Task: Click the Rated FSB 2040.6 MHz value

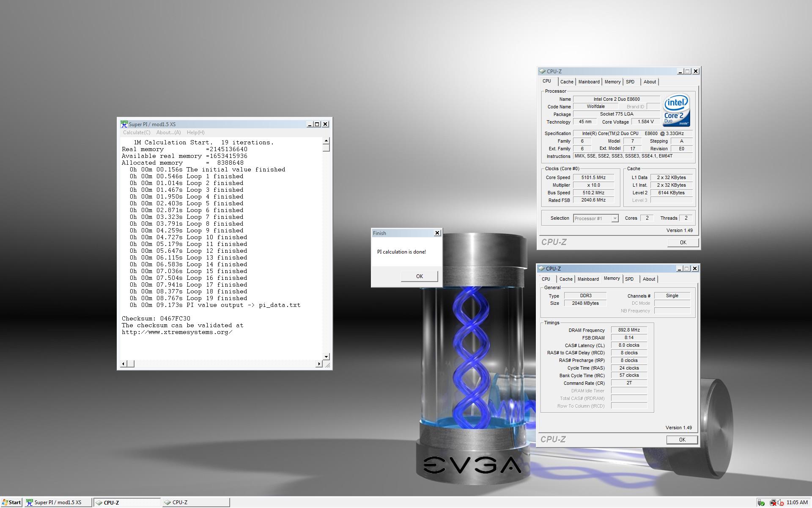Action: (x=593, y=200)
